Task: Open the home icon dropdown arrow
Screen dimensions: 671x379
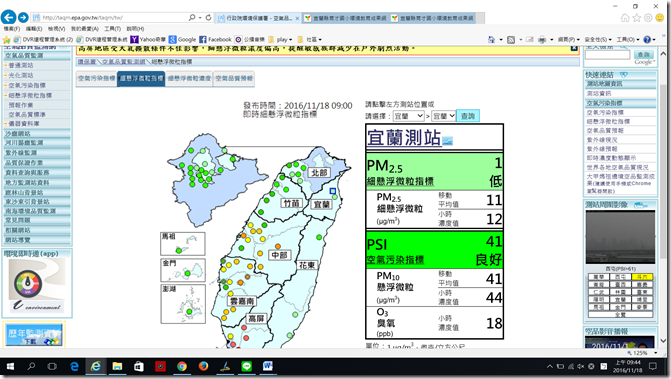Action: 501,39
